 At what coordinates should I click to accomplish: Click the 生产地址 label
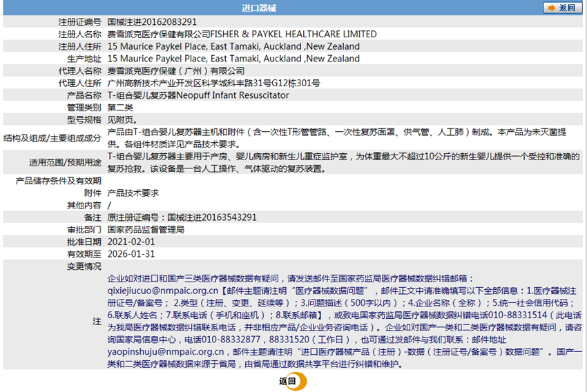click(84, 59)
